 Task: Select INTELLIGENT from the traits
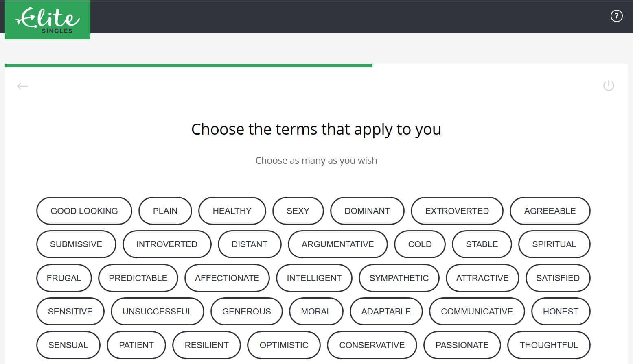click(x=314, y=278)
